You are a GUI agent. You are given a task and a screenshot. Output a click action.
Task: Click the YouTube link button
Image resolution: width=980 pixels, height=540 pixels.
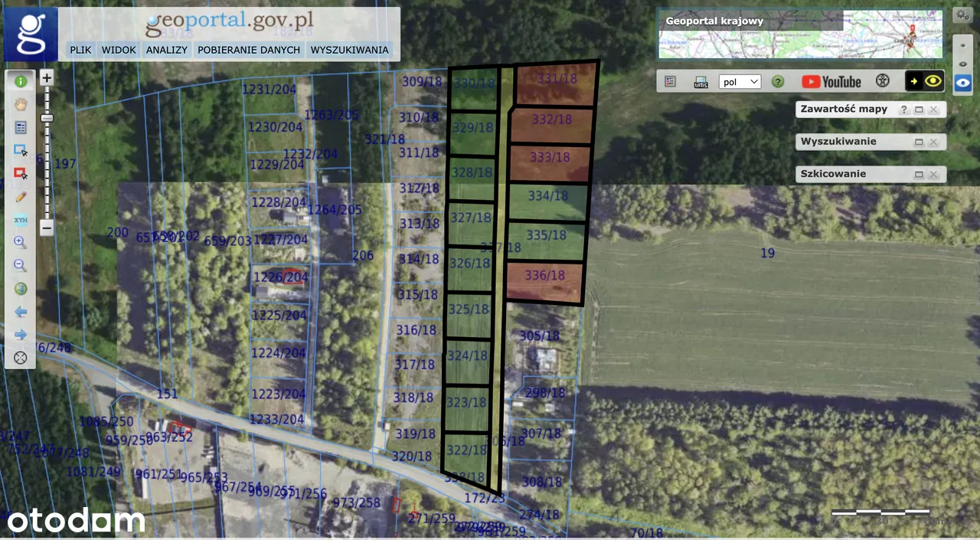(831, 82)
